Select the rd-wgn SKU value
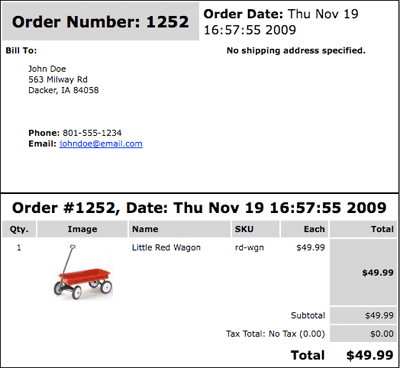The height and width of the screenshot is (368, 400). click(x=249, y=248)
